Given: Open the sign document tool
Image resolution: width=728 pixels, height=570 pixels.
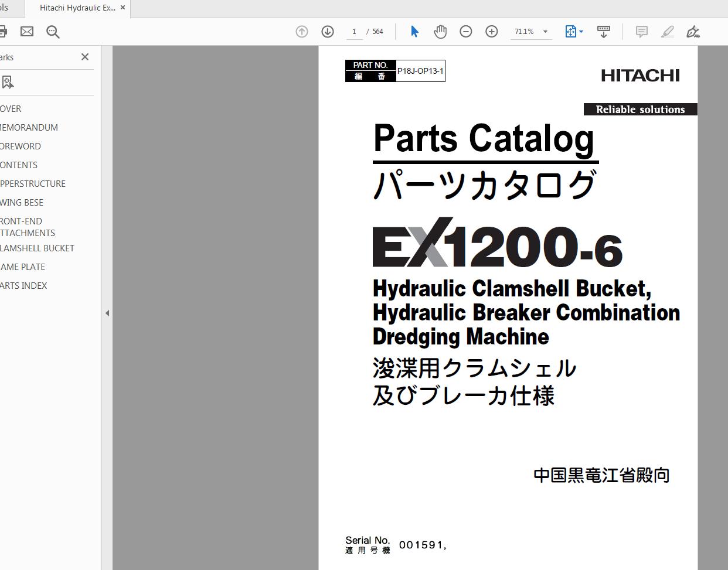Looking at the screenshot, I should 693,32.
